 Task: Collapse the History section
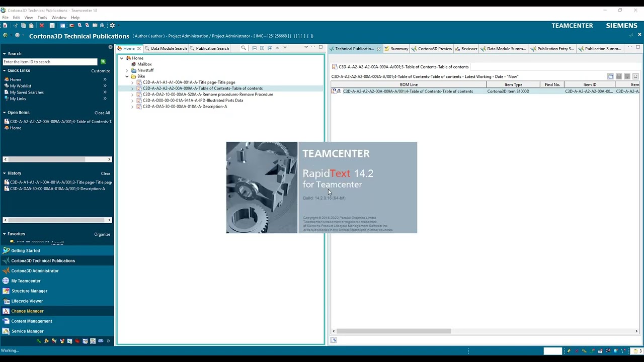pyautogui.click(x=4, y=173)
